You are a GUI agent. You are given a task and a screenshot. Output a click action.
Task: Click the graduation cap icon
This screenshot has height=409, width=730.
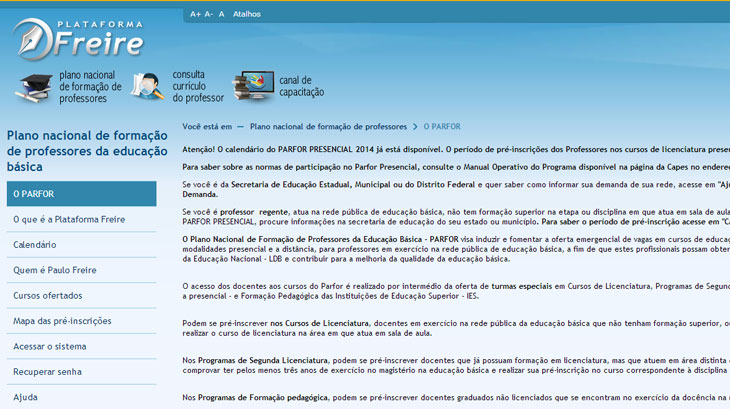point(34,88)
